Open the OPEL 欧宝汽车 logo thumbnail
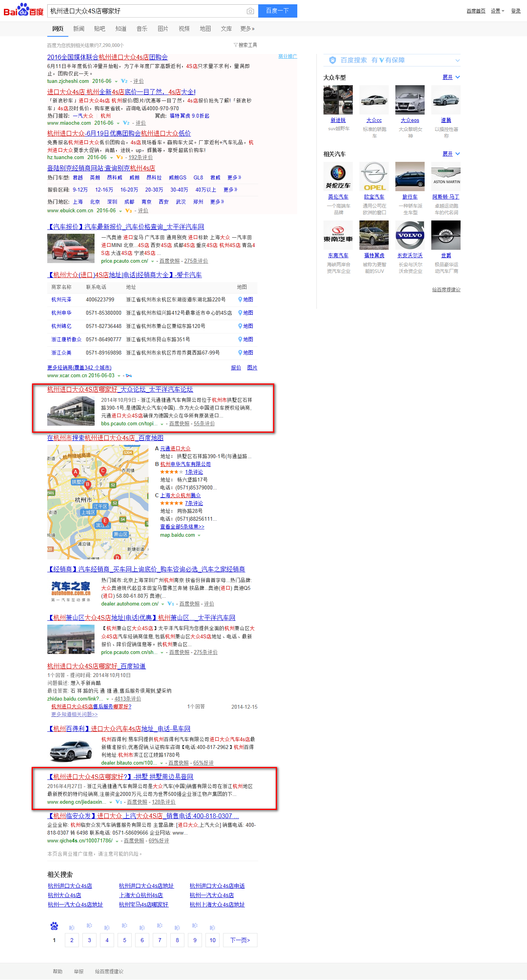Image resolution: width=527 pixels, height=980 pixels. point(374,176)
